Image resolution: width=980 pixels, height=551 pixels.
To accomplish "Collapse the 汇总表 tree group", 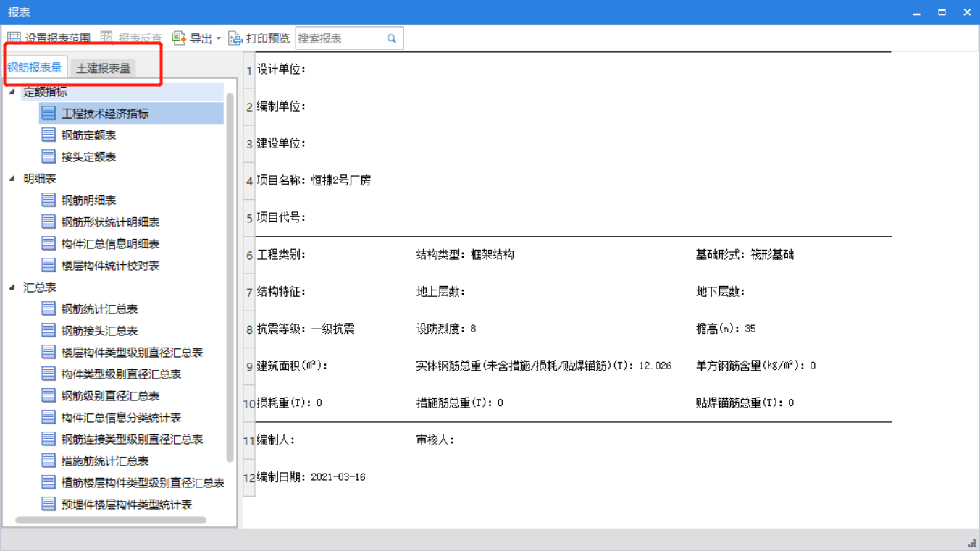I will coord(12,287).
